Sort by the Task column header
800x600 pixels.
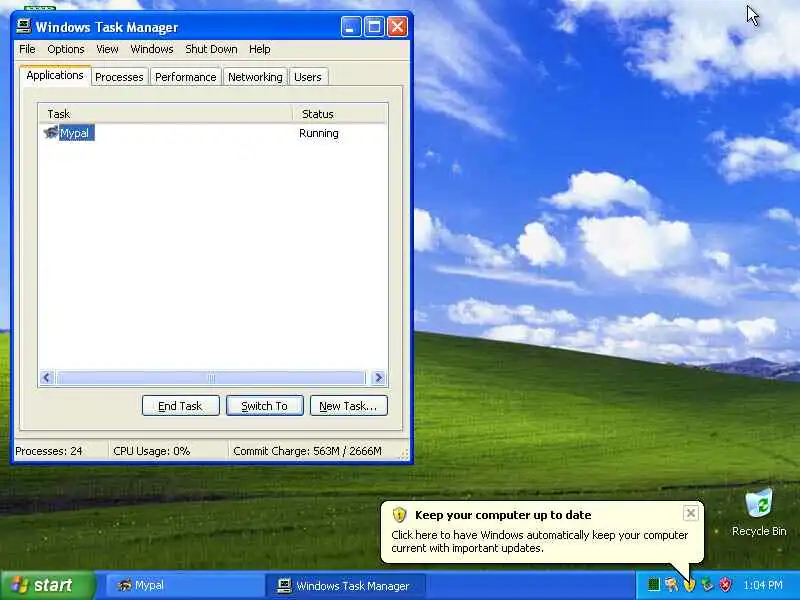click(165, 114)
